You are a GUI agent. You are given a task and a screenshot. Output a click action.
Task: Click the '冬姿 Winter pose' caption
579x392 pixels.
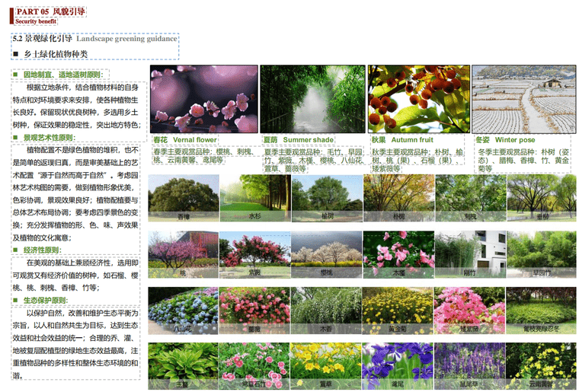(505, 140)
